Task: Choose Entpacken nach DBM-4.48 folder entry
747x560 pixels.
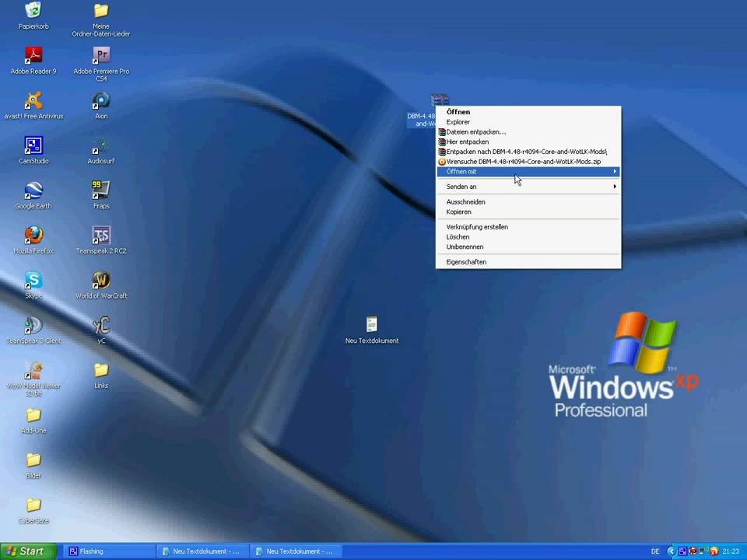Action: click(x=528, y=152)
